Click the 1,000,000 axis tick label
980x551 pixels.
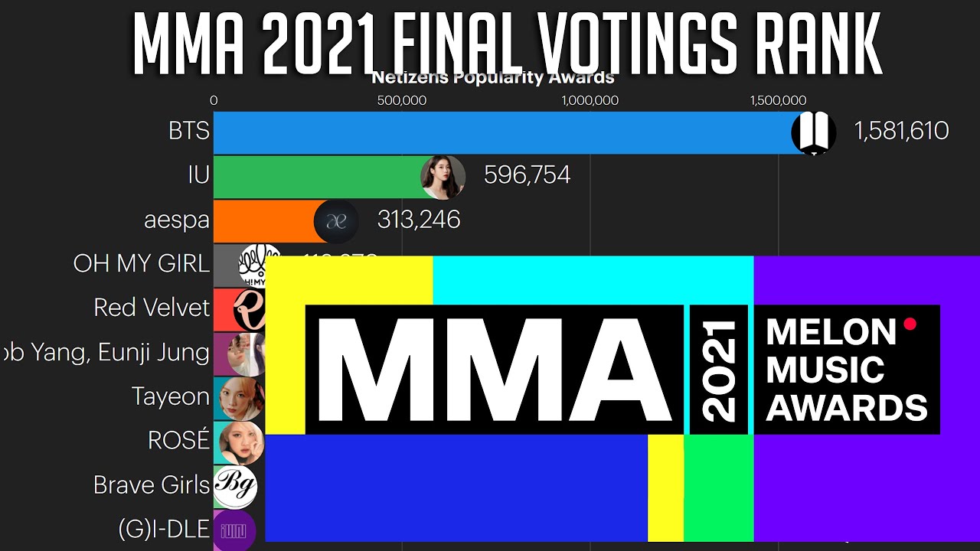pos(590,100)
